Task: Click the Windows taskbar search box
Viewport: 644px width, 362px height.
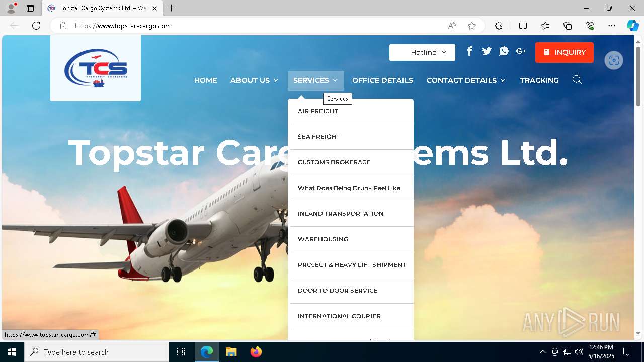Action: click(x=97, y=352)
